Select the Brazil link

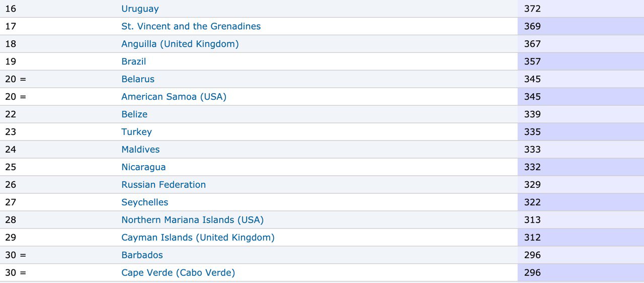tap(133, 61)
